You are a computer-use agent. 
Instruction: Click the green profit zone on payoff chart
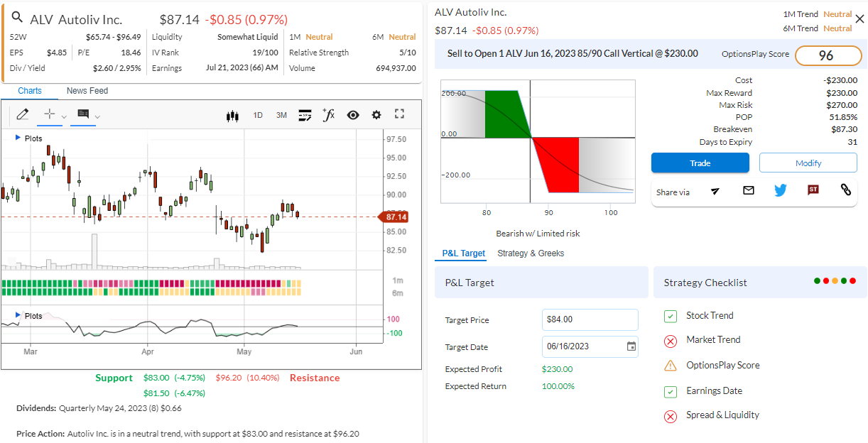tap(506, 114)
